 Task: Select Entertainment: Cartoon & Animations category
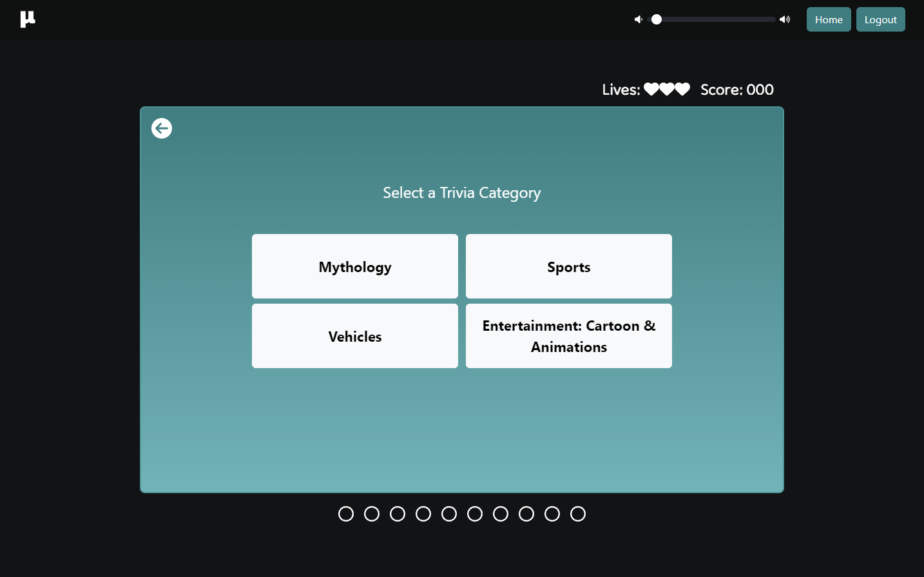569,336
